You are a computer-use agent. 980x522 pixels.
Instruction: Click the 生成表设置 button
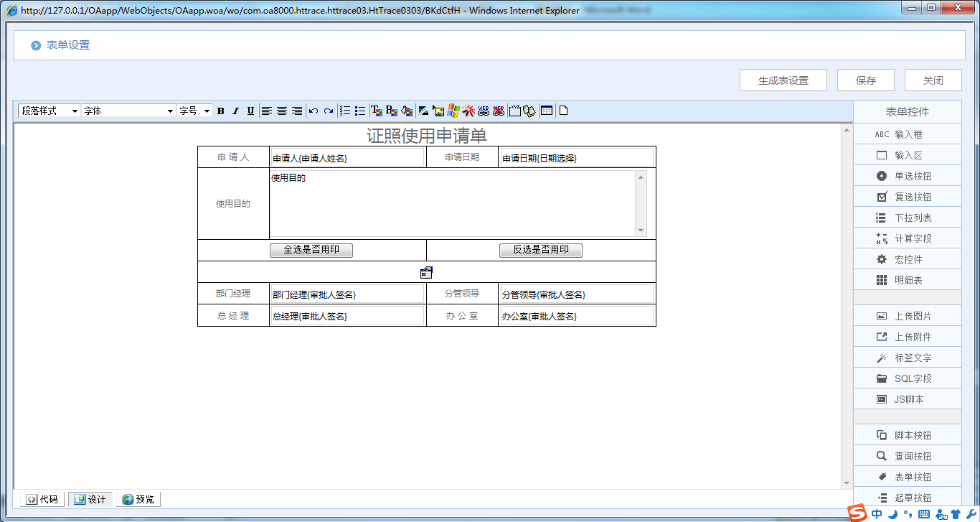(x=783, y=80)
